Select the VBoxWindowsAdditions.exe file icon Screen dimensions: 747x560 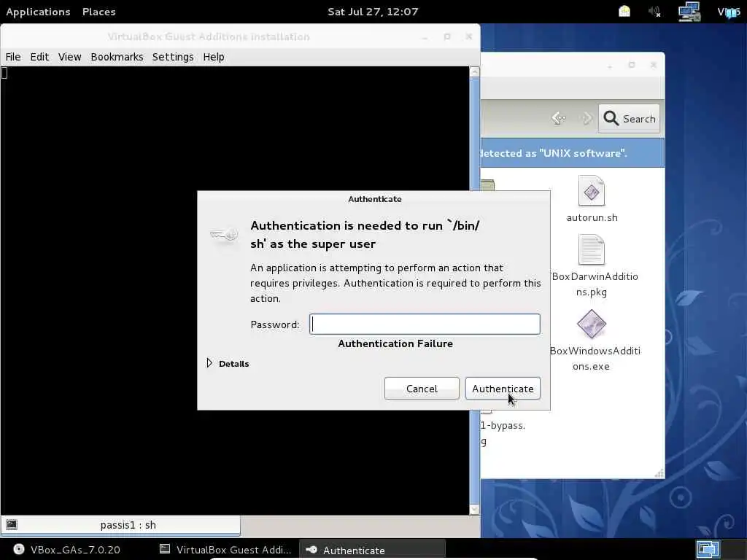pos(591,324)
